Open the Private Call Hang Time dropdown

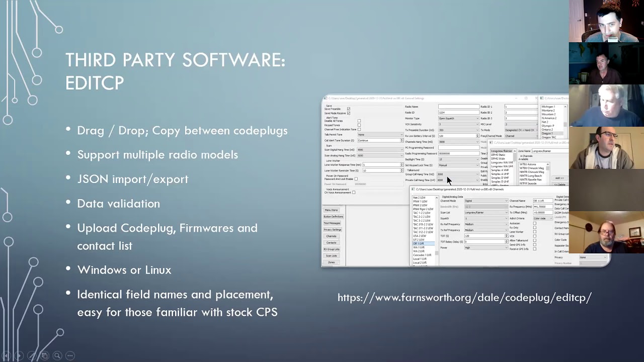(458, 180)
